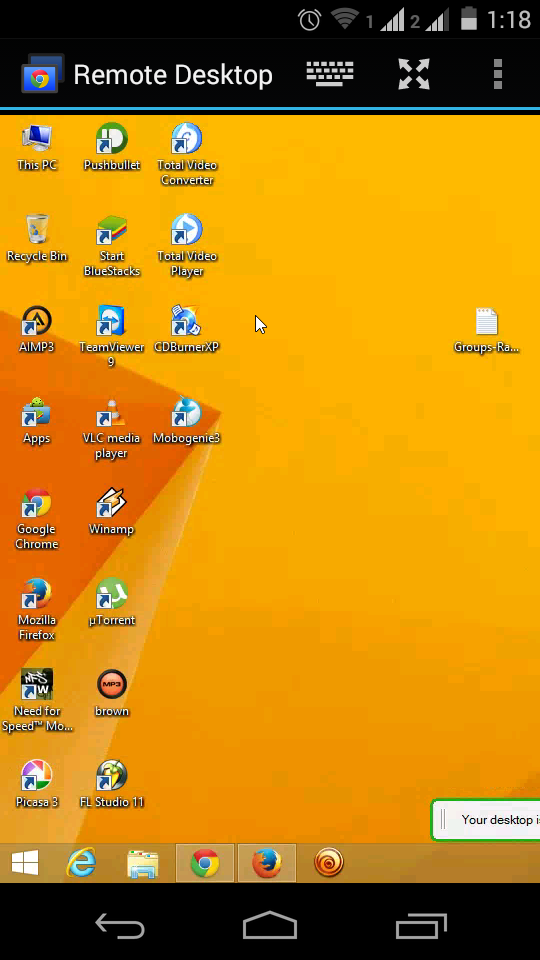Open File Explorer from the taskbar

[x=143, y=864]
